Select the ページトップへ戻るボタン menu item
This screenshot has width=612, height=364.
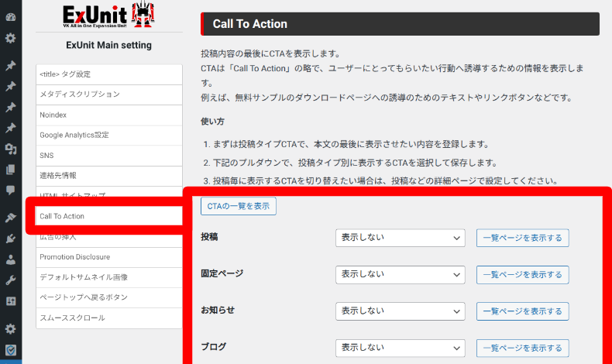coord(109,297)
